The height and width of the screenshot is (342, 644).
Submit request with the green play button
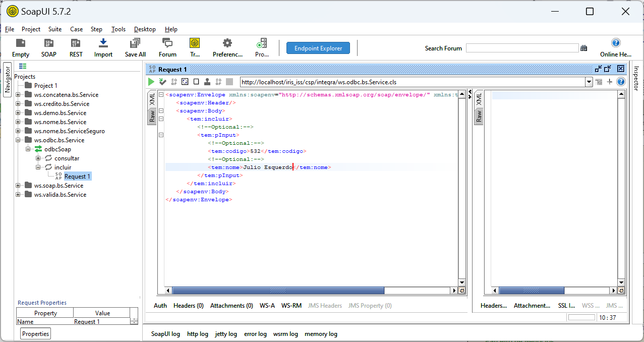(x=151, y=82)
